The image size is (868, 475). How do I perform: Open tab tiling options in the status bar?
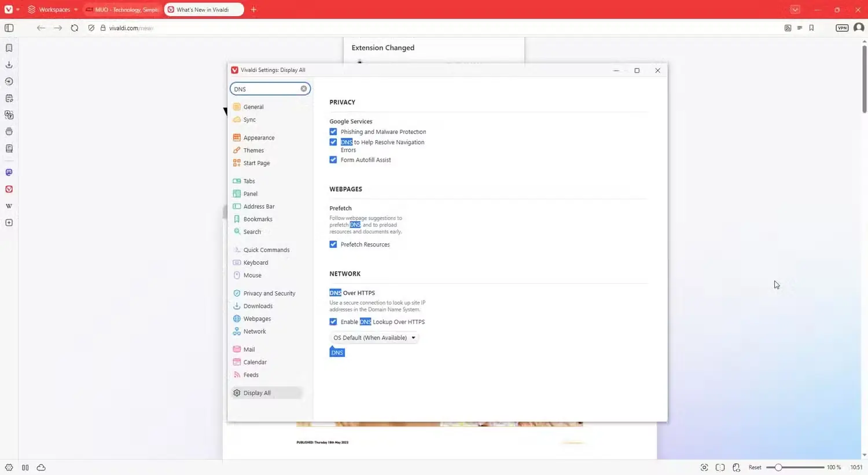tap(720, 467)
